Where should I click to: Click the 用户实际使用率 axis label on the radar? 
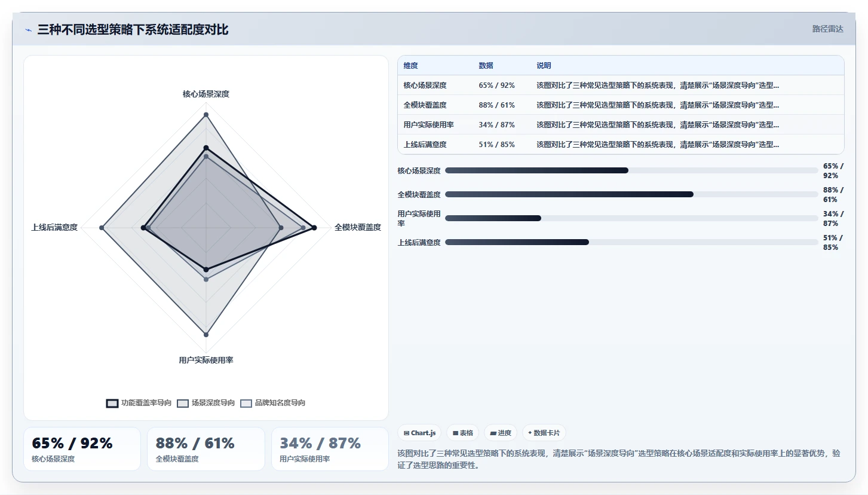click(x=206, y=360)
